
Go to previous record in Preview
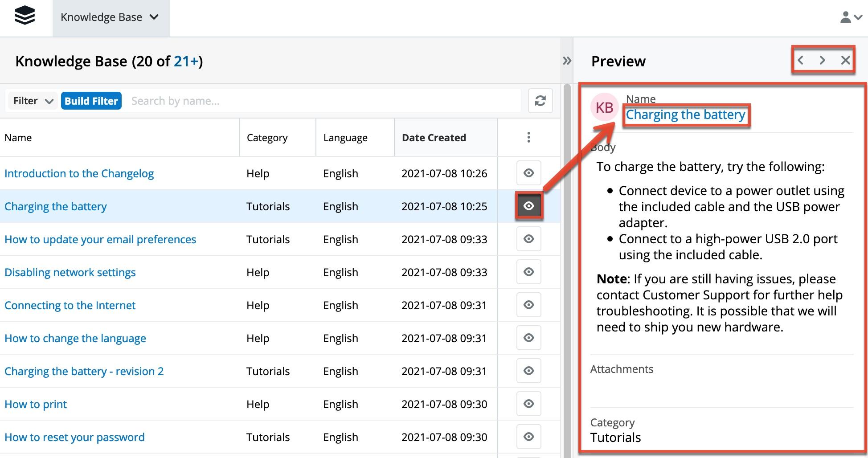click(x=800, y=60)
